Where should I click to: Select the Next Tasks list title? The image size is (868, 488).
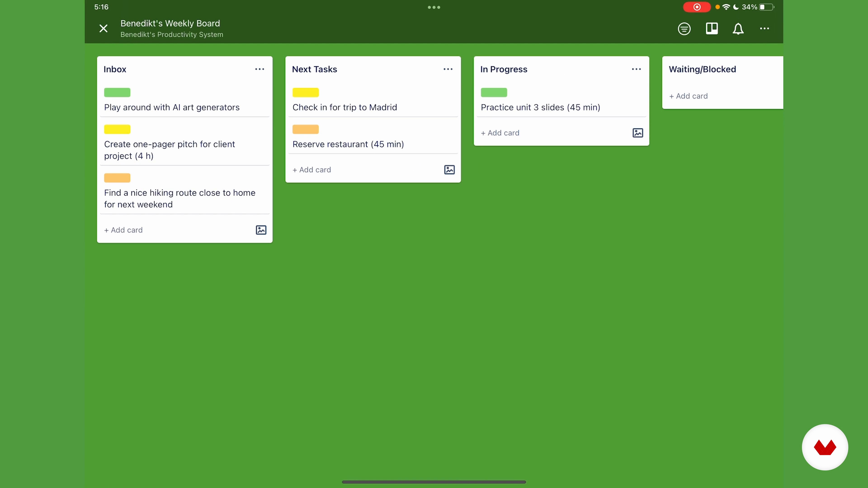[314, 69]
